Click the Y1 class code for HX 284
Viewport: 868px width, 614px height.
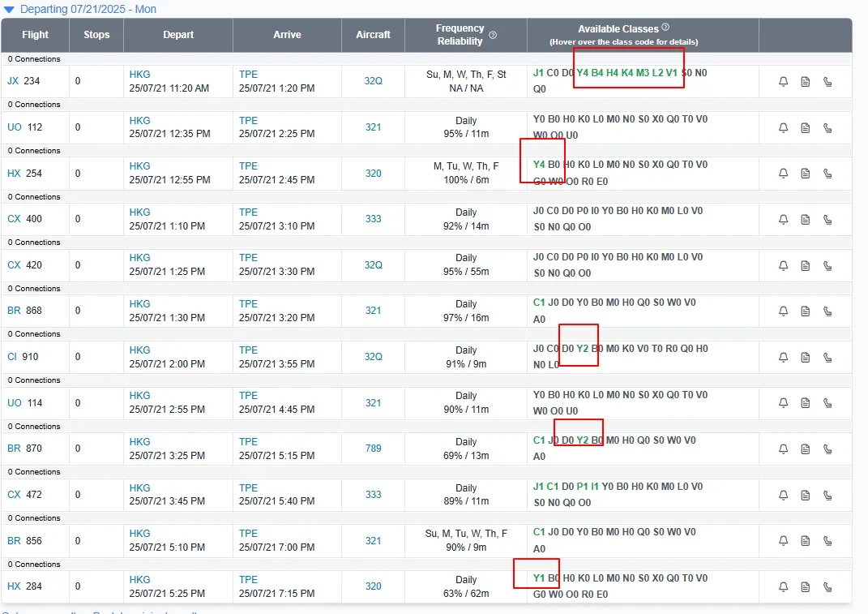click(x=539, y=578)
